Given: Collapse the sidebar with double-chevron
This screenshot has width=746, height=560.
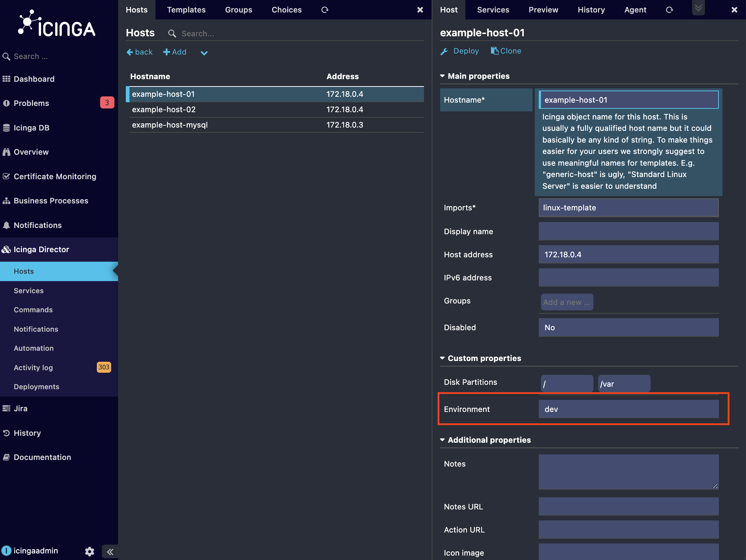Looking at the screenshot, I should point(110,552).
